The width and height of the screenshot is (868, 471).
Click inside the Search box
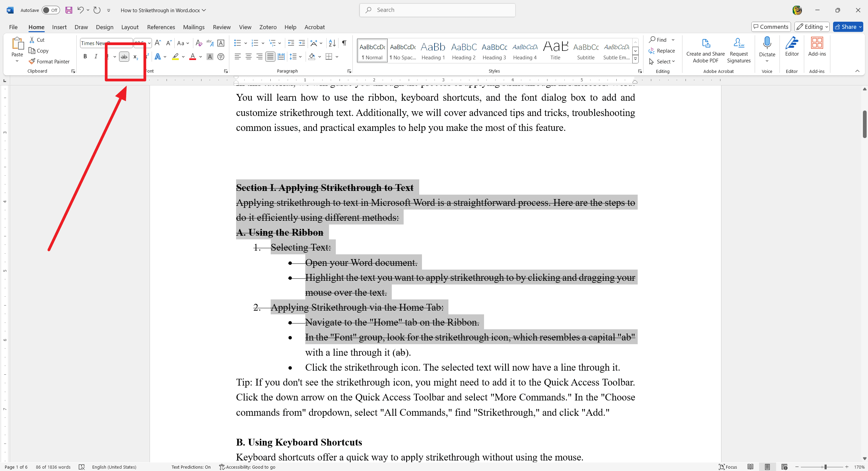[437, 10]
